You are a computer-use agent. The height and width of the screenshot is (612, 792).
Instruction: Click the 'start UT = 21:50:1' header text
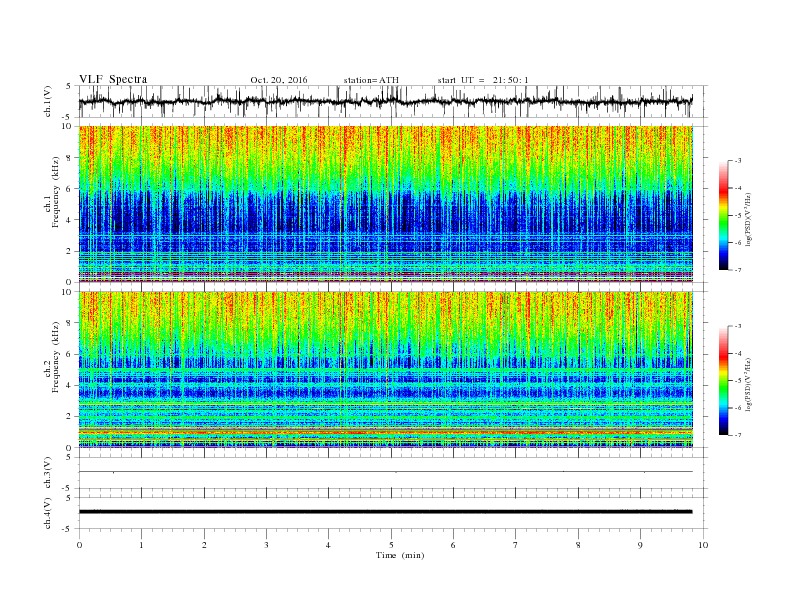coord(483,80)
